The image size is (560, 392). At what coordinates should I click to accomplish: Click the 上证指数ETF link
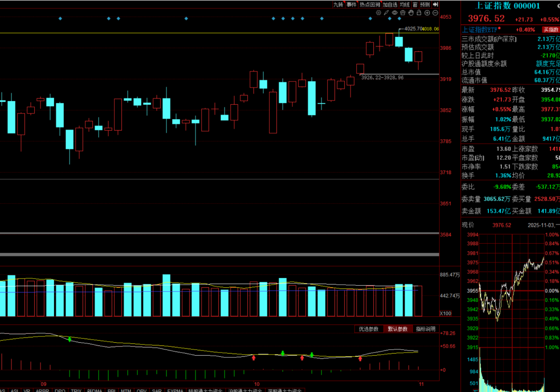pos(480,30)
